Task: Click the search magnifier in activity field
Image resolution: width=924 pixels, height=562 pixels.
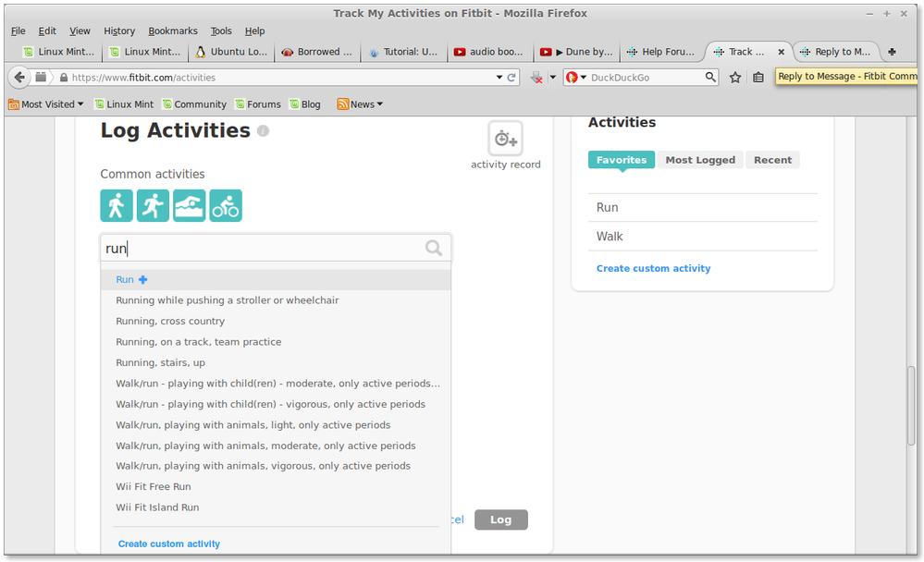Action: click(x=434, y=248)
